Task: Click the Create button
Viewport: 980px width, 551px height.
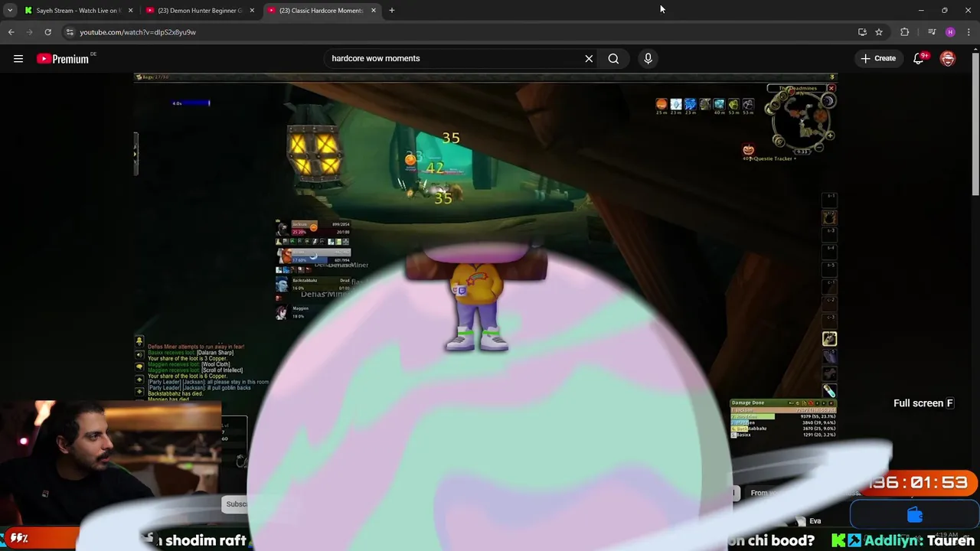Action: [x=877, y=58]
